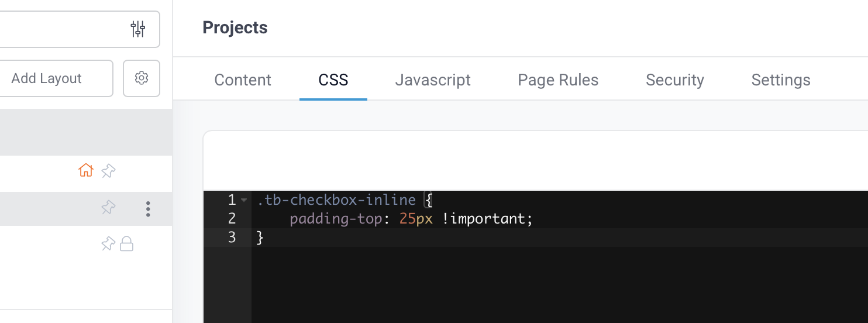Click the gear icon beside Add Layout
Screen dimensions: 868x323
(x=141, y=78)
